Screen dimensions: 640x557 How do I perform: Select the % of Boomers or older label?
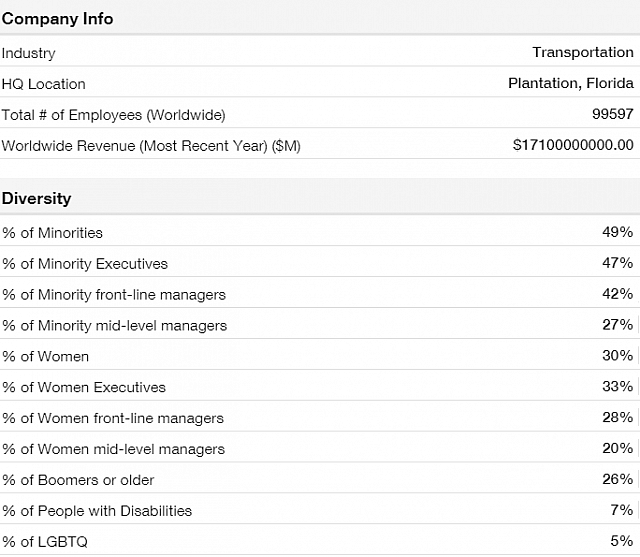(80, 480)
